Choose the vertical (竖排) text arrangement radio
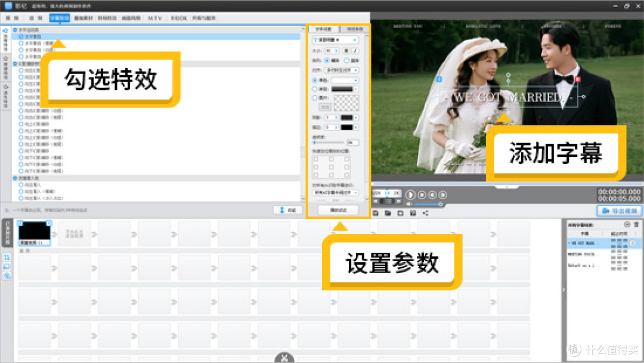 point(346,60)
